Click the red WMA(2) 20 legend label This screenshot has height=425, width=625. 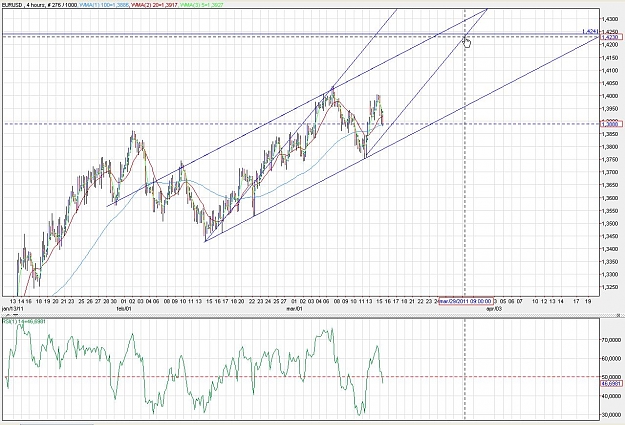155,5
